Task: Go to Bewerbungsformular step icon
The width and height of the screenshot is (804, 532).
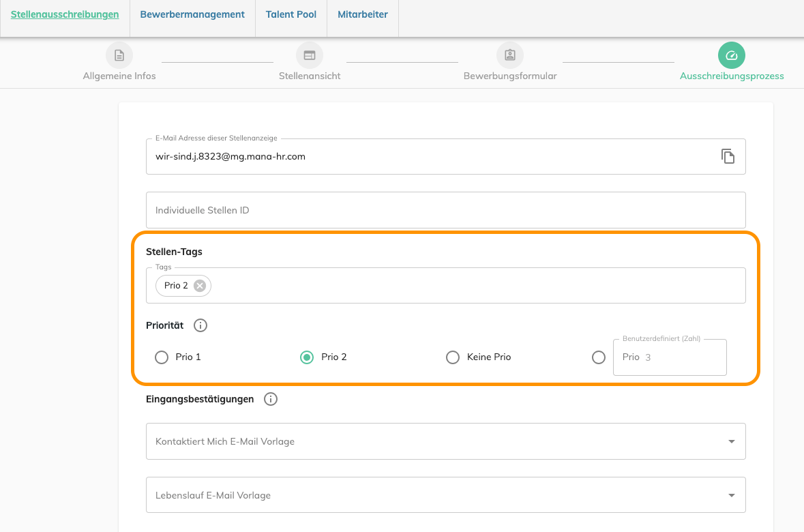Action: point(510,55)
